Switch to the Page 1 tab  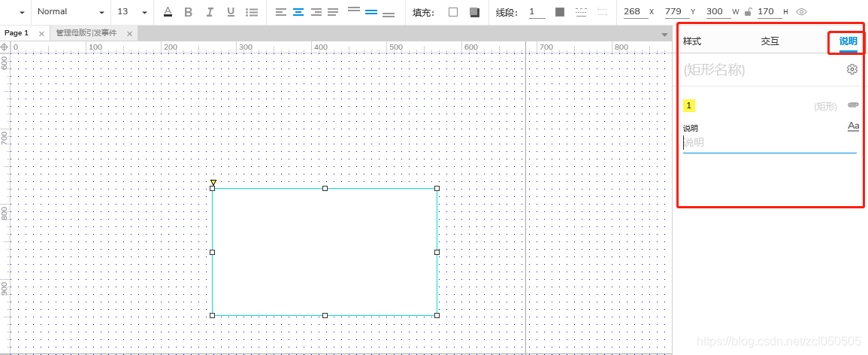17,33
